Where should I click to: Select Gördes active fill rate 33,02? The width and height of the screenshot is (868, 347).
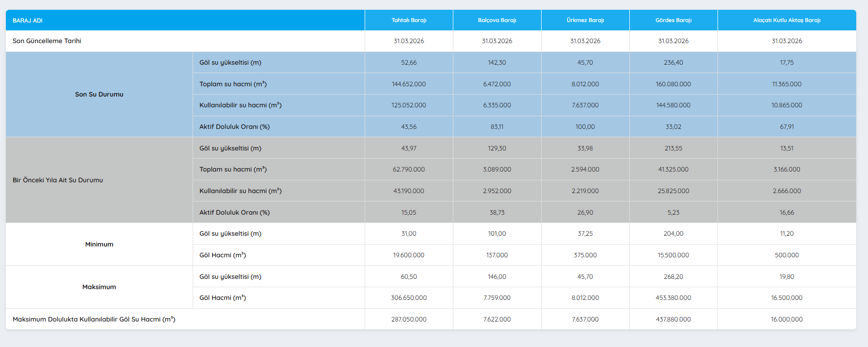tap(673, 127)
